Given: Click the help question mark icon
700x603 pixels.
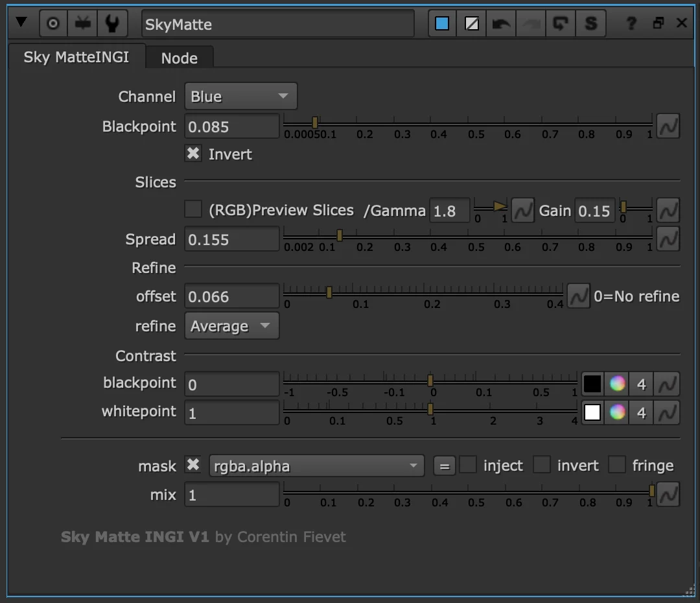Looking at the screenshot, I should pos(631,24).
